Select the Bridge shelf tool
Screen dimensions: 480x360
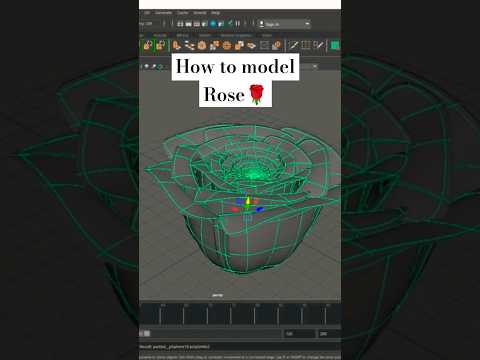pyautogui.click(x=189, y=45)
